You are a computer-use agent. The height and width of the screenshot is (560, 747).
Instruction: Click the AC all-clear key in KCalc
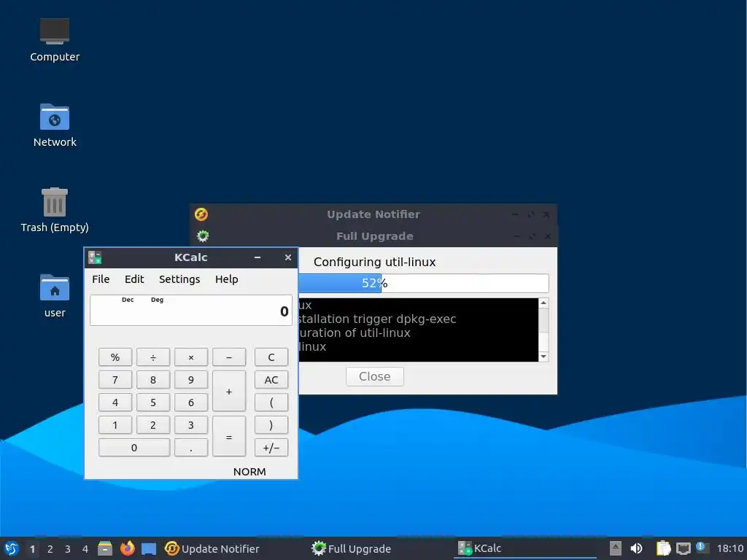click(271, 379)
